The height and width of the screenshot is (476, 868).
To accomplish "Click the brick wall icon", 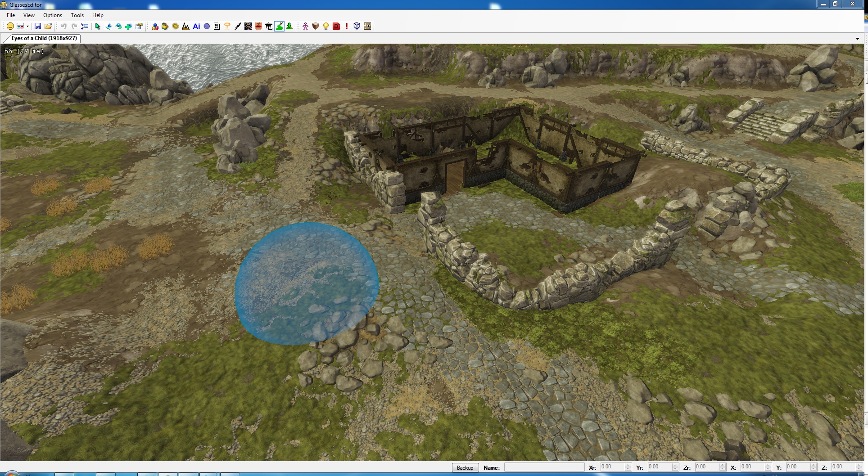I will pyautogui.click(x=367, y=27).
